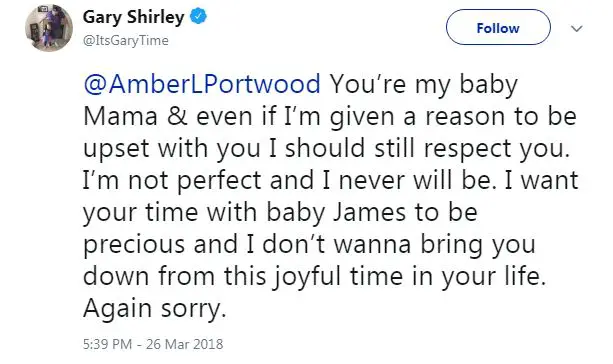Click the 5:39 PM tweet timestamp
Image resolution: width=613 pixels, height=364 pixels.
click(x=107, y=344)
